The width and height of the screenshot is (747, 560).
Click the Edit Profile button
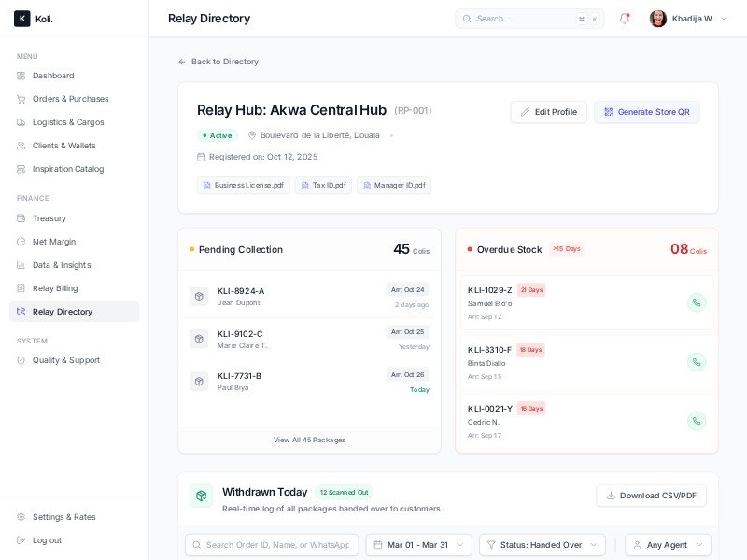point(548,112)
